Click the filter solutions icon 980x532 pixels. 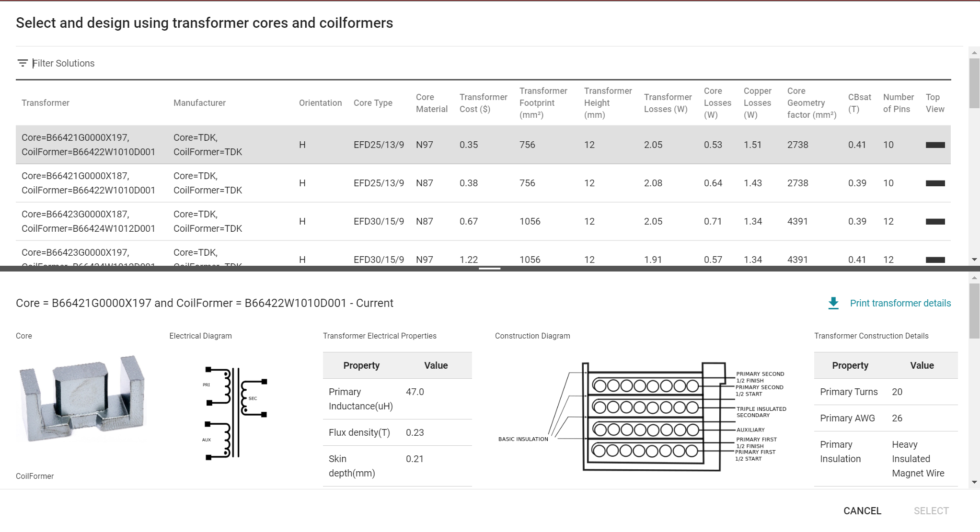[x=22, y=63]
